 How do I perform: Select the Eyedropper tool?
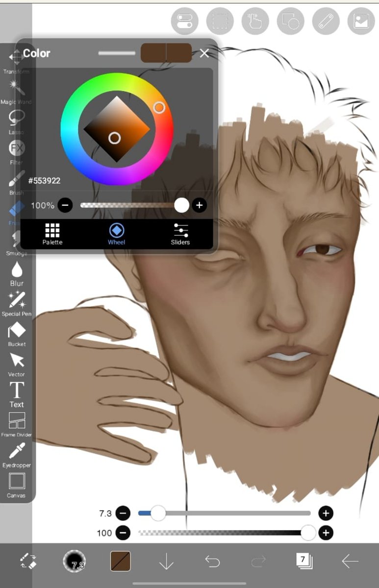(17, 455)
